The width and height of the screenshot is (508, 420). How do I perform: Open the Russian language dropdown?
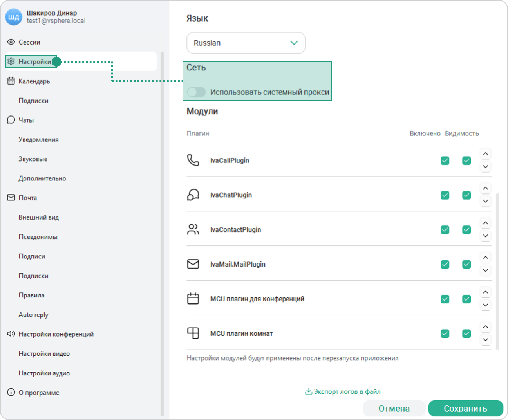coord(246,43)
